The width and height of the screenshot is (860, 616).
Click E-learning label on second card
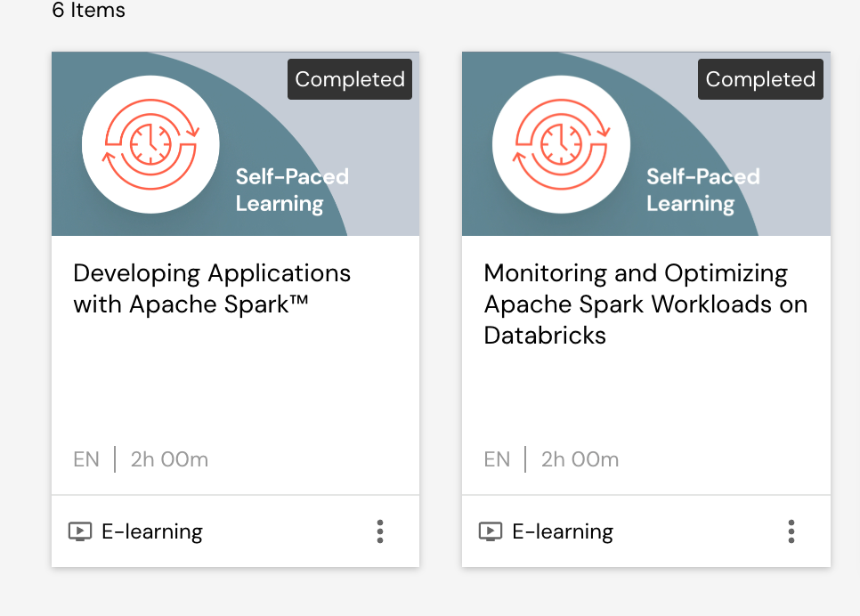tap(563, 531)
